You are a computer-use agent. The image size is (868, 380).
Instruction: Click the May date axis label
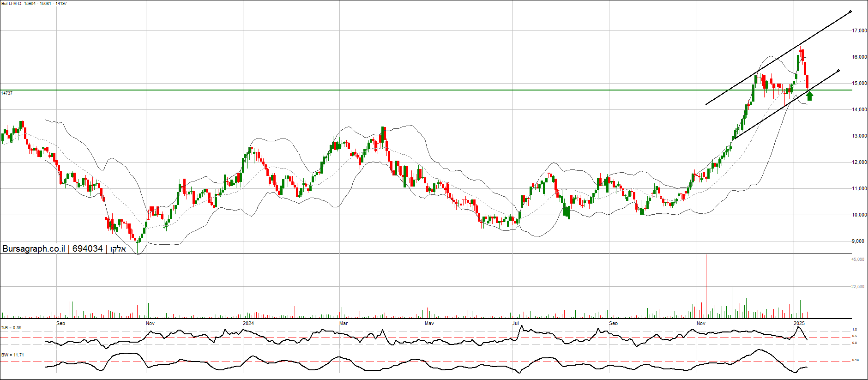429,323
